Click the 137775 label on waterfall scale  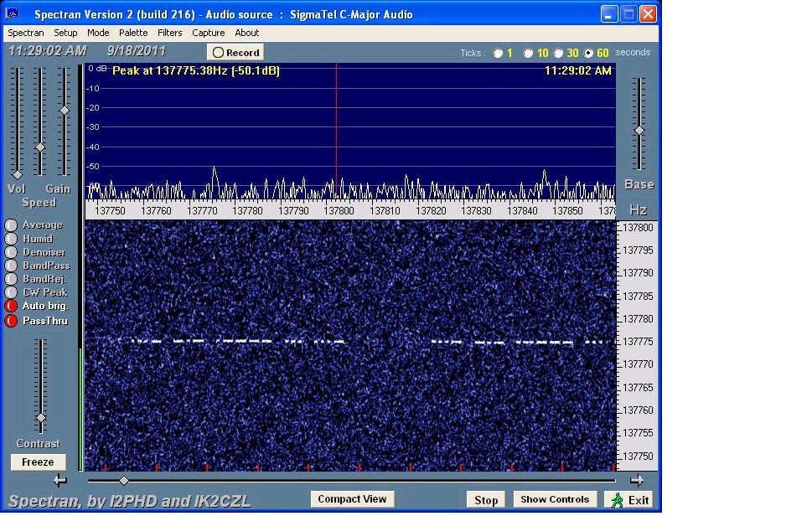638,342
